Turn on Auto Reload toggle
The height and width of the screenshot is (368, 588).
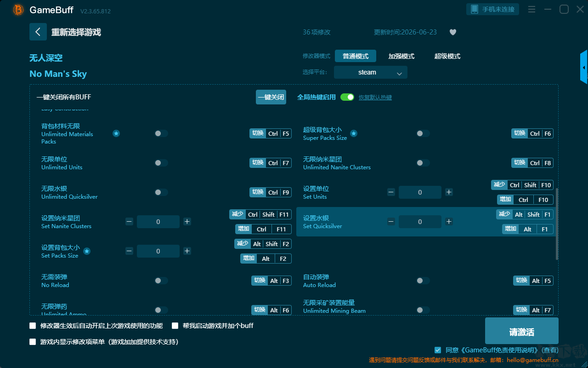pyautogui.click(x=423, y=281)
